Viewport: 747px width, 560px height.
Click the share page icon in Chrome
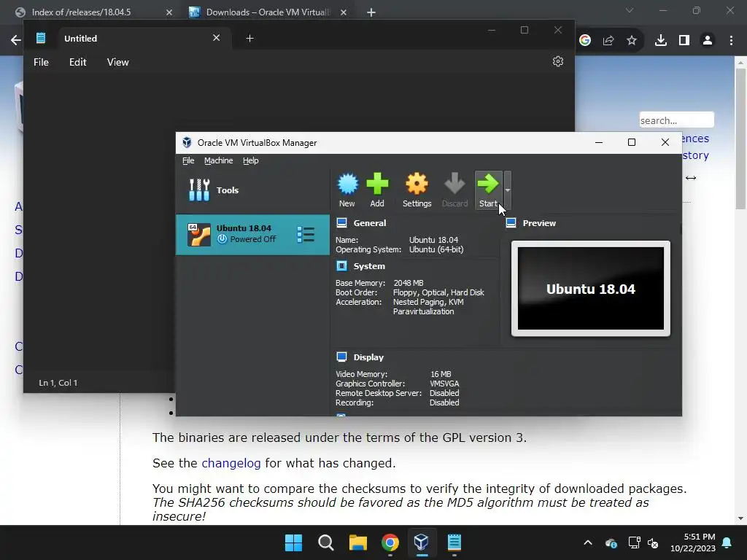(608, 41)
